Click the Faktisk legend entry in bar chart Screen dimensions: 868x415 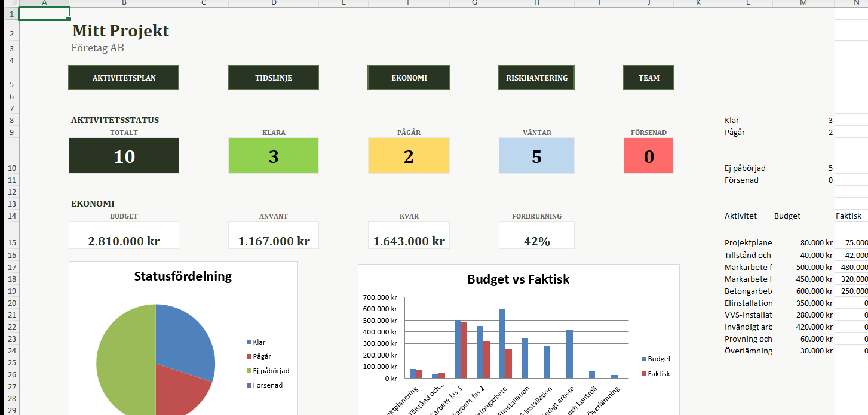coord(655,374)
